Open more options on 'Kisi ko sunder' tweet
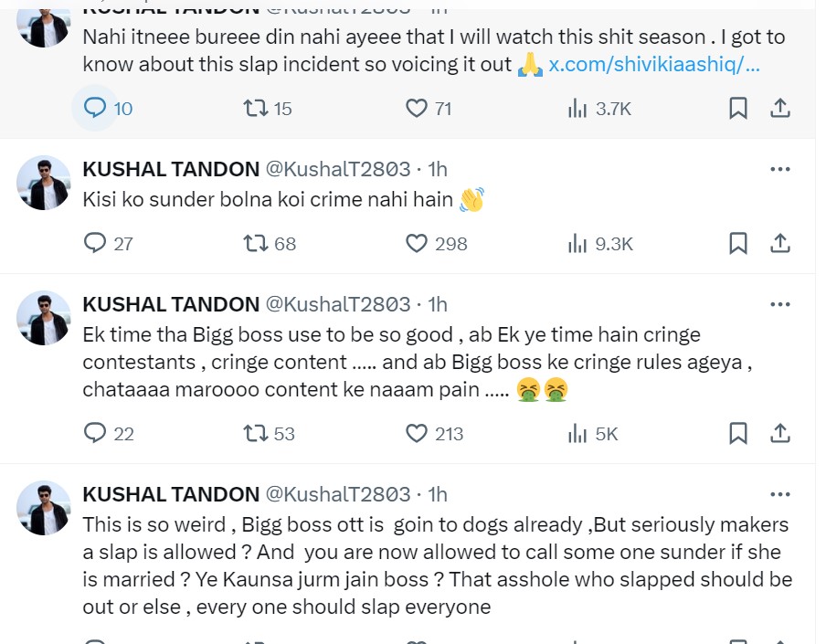The width and height of the screenshot is (826, 644). (779, 169)
